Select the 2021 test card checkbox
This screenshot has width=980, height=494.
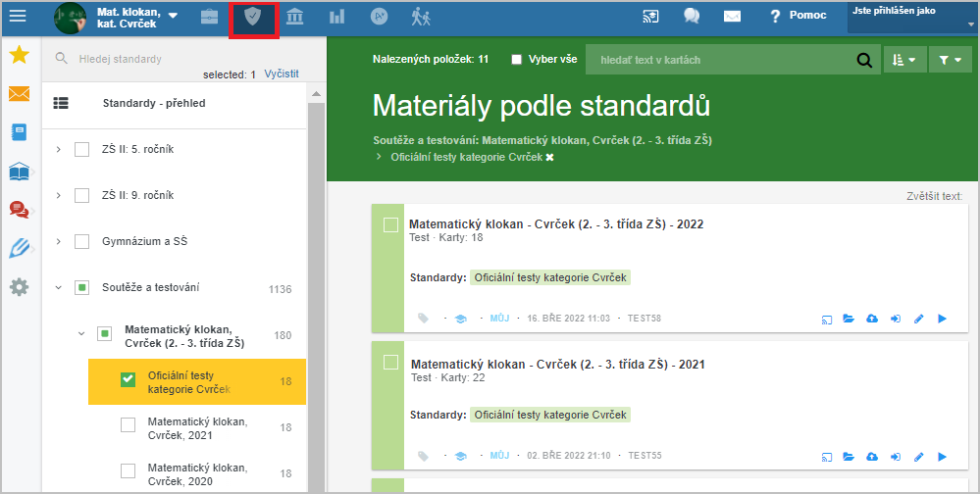(390, 363)
